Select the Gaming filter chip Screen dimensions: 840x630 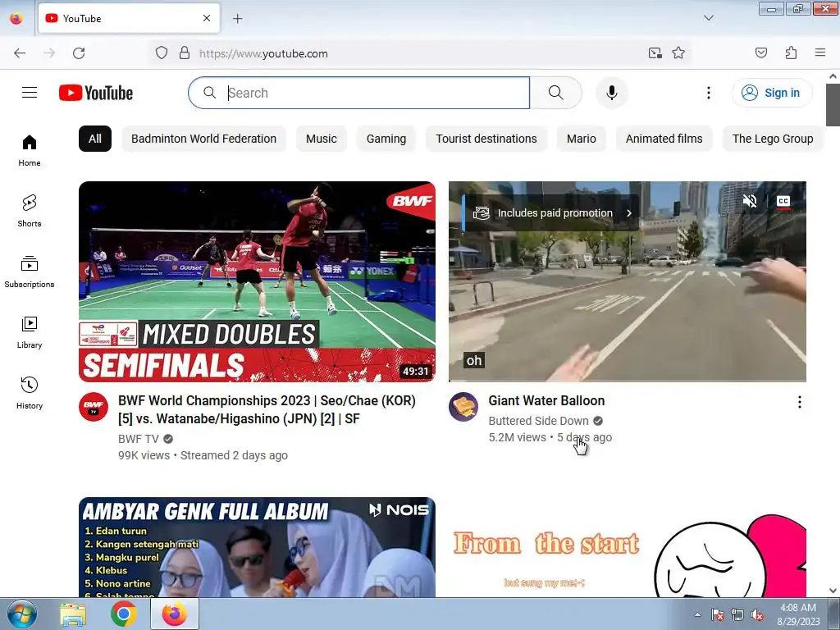386,139
